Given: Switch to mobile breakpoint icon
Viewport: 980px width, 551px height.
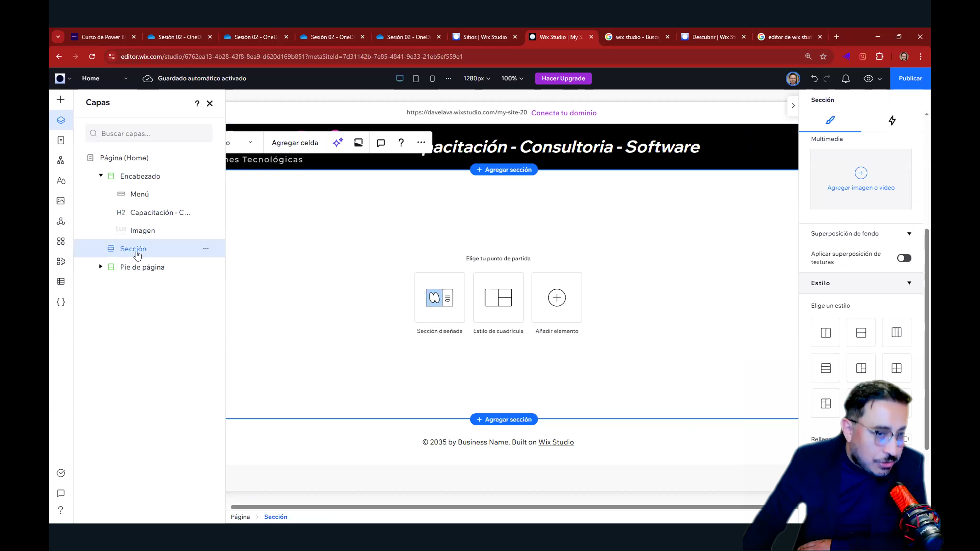Looking at the screenshot, I should coord(432,78).
